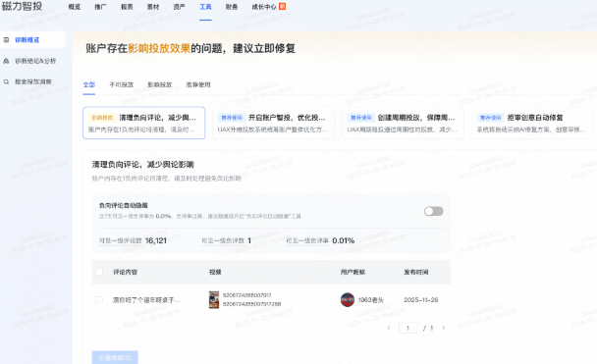597x364 pixels.
Task: Open the 概览 top menu
Action: tap(75, 7)
